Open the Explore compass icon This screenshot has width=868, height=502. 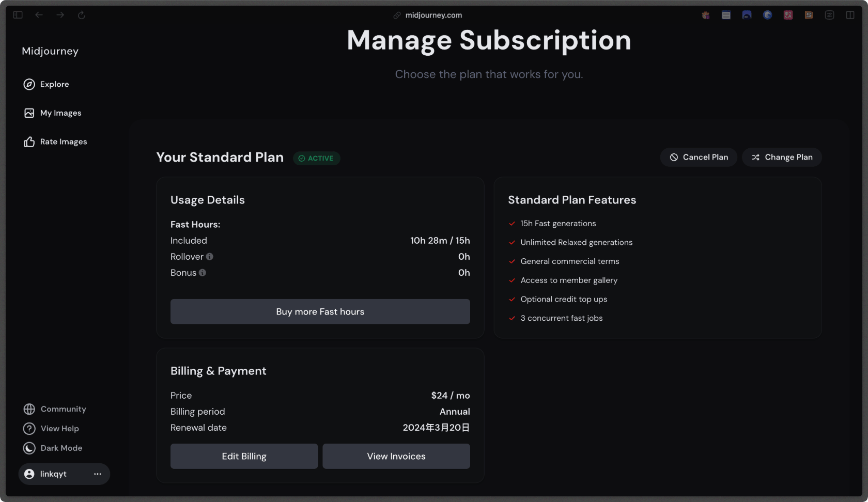29,84
